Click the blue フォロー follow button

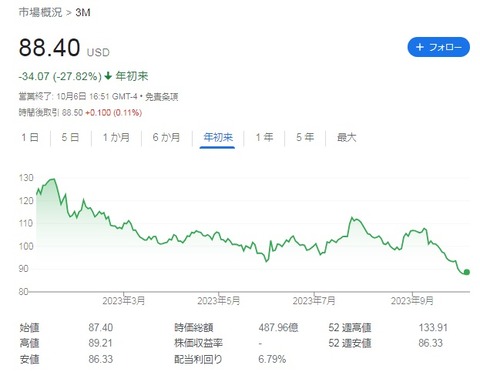(438, 47)
